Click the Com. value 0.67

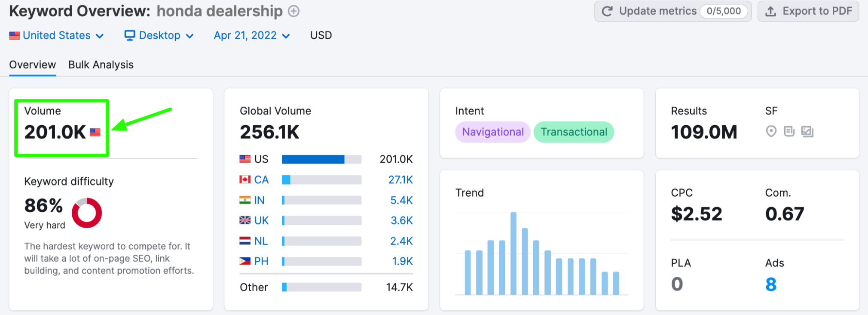click(785, 214)
